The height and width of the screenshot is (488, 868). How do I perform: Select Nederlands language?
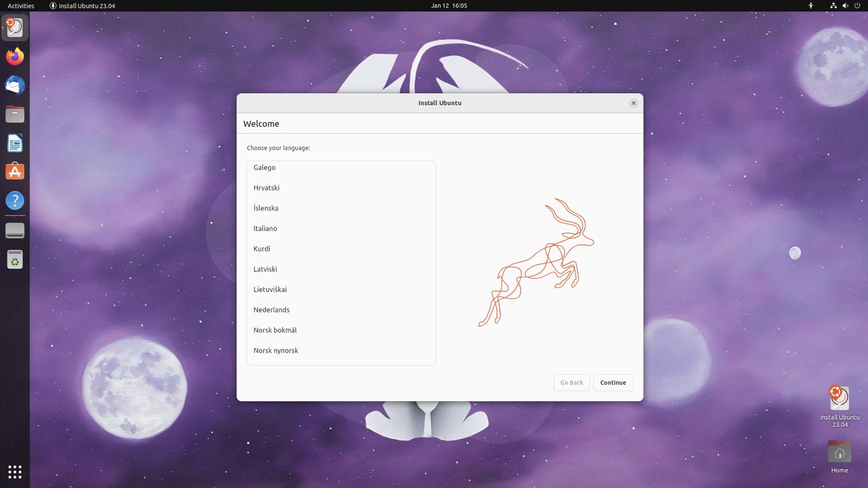341,310
